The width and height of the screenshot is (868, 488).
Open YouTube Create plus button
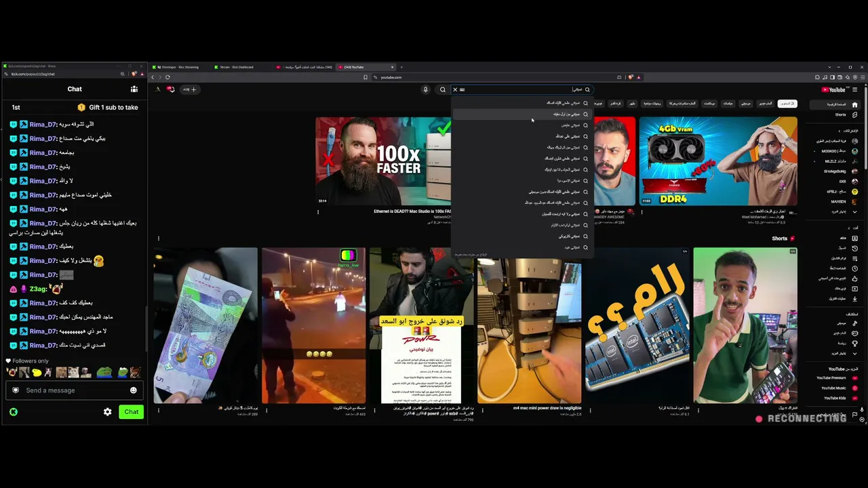[x=190, y=89]
